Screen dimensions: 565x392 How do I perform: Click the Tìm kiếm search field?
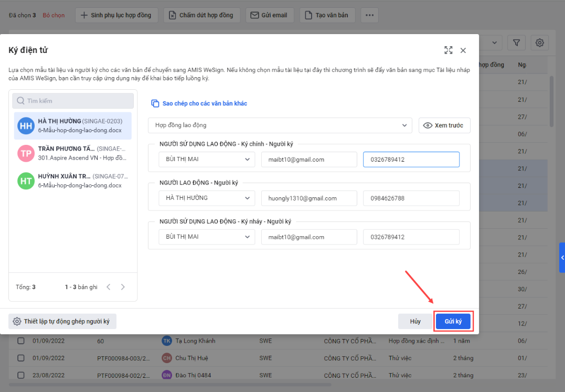[73, 101]
